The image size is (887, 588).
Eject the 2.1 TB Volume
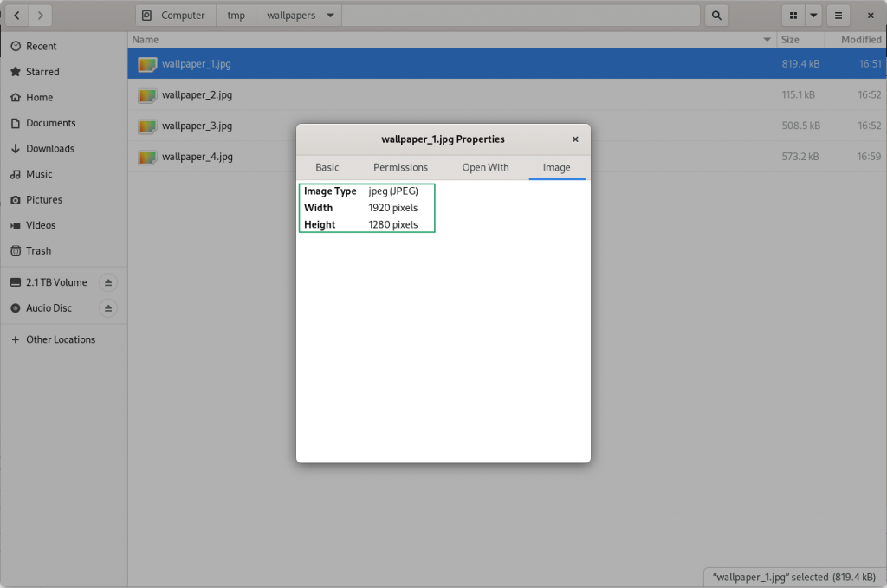point(107,282)
